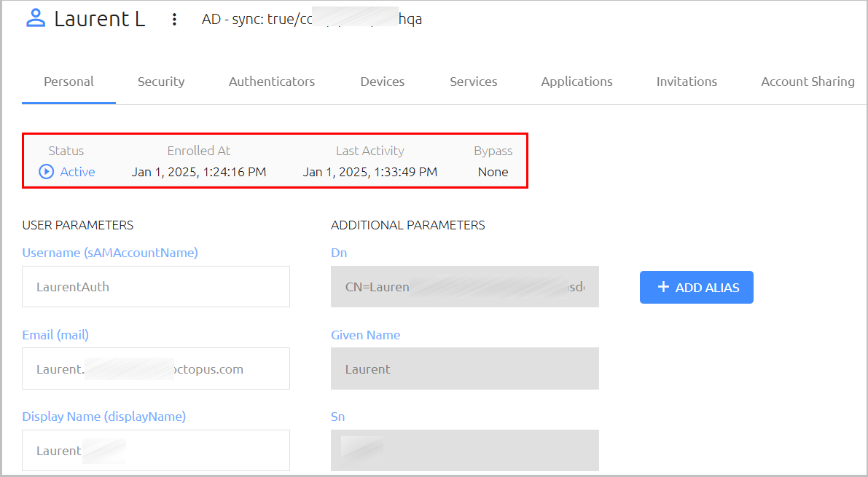Viewport: 868px width, 477px height.
Task: Open the Account Sharing tab
Action: click(808, 82)
